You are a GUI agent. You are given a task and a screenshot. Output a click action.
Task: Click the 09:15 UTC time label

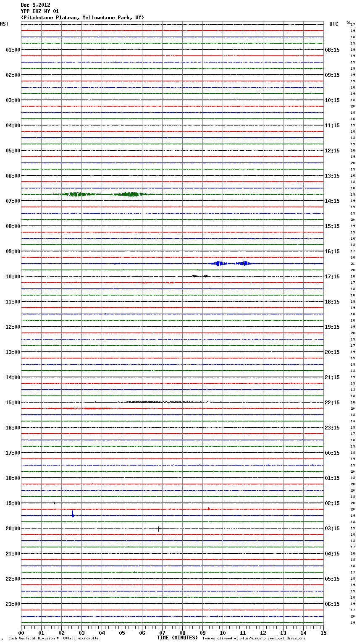[332, 75]
